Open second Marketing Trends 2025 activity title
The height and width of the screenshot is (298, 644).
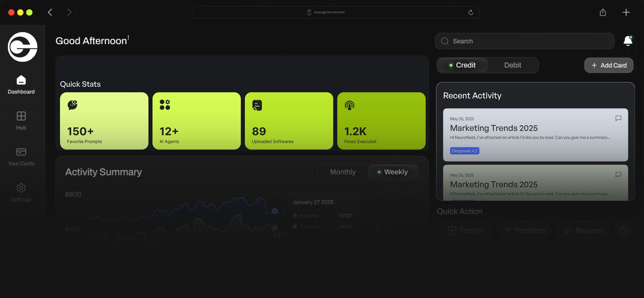pyautogui.click(x=494, y=184)
